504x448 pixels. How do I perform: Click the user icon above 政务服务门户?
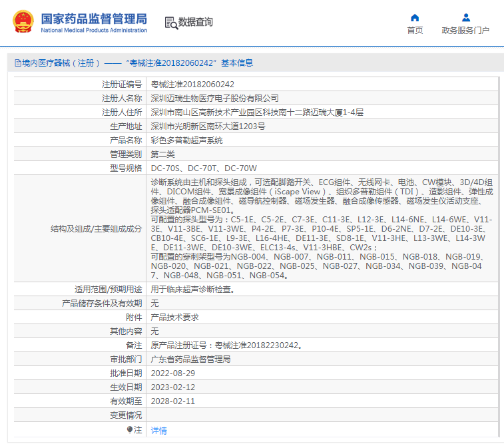point(465,17)
